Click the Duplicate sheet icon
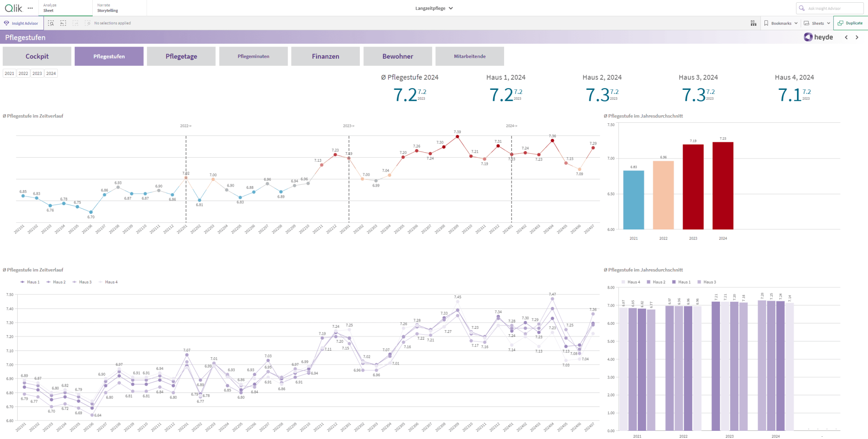The width and height of the screenshot is (868, 439). click(x=840, y=23)
